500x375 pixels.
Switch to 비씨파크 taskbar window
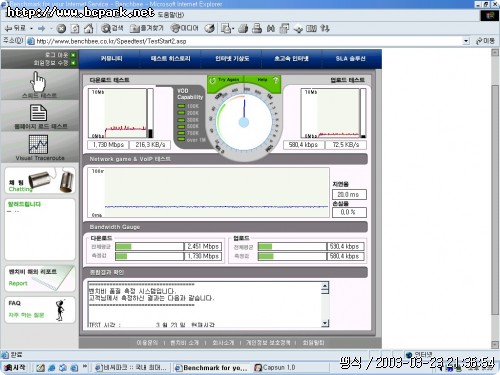(x=131, y=368)
